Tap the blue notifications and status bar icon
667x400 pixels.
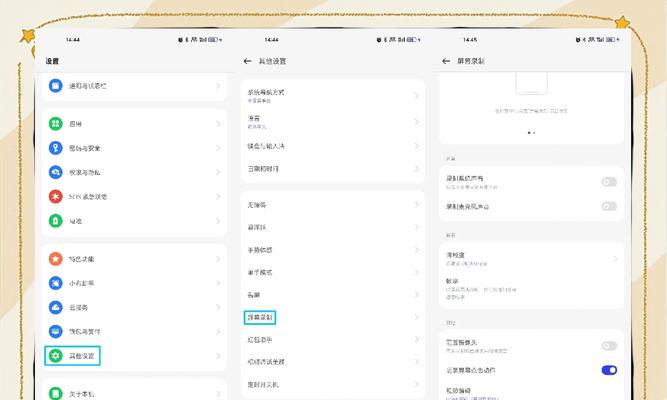pos(56,86)
